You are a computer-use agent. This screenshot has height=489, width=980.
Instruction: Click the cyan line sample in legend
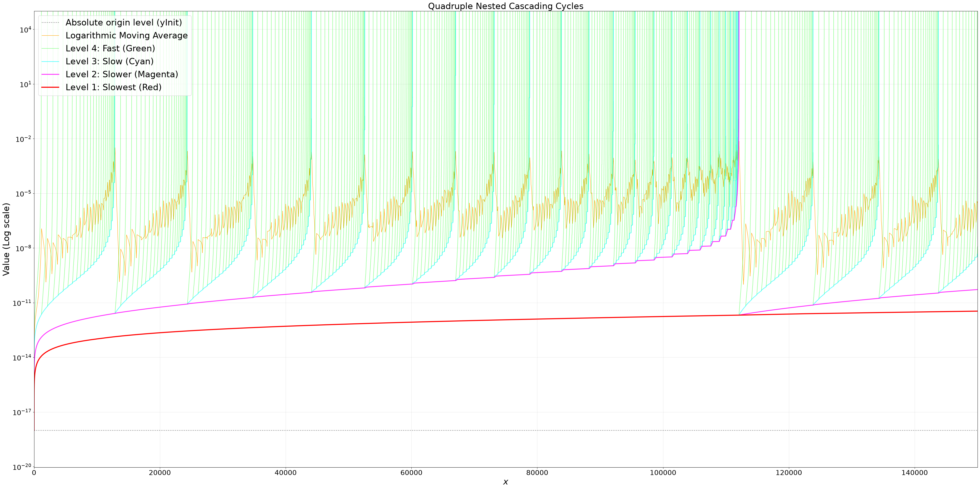point(50,61)
